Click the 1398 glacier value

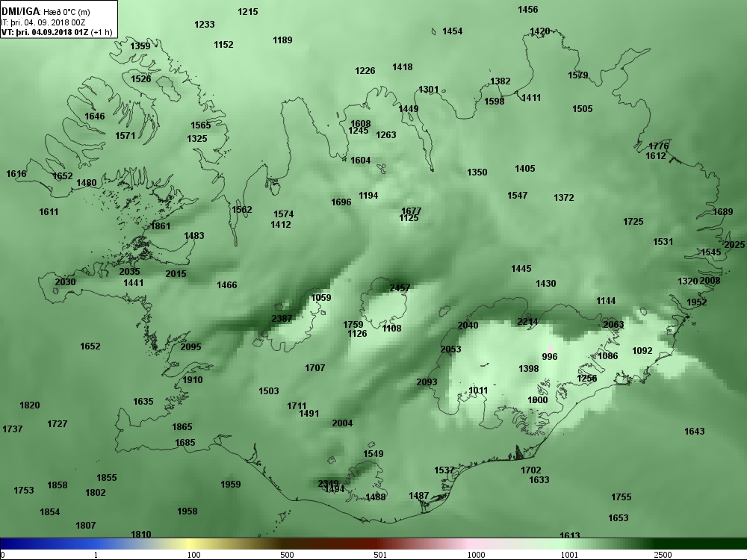click(528, 369)
